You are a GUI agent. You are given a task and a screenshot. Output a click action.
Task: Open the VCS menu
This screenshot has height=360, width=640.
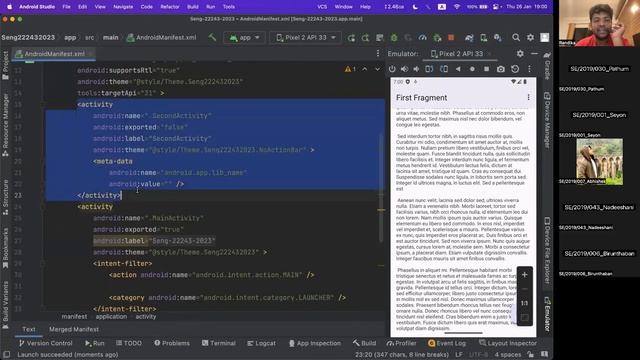pyautogui.click(x=322, y=7)
